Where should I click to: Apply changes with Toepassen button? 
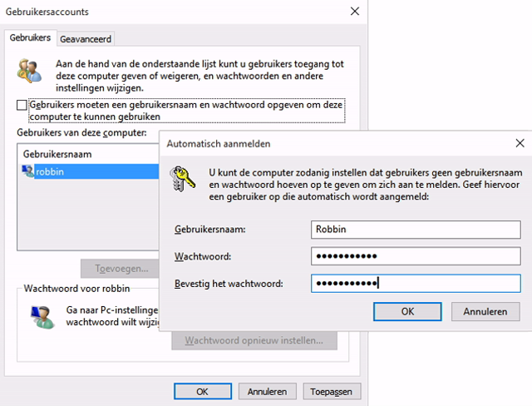[332, 391]
